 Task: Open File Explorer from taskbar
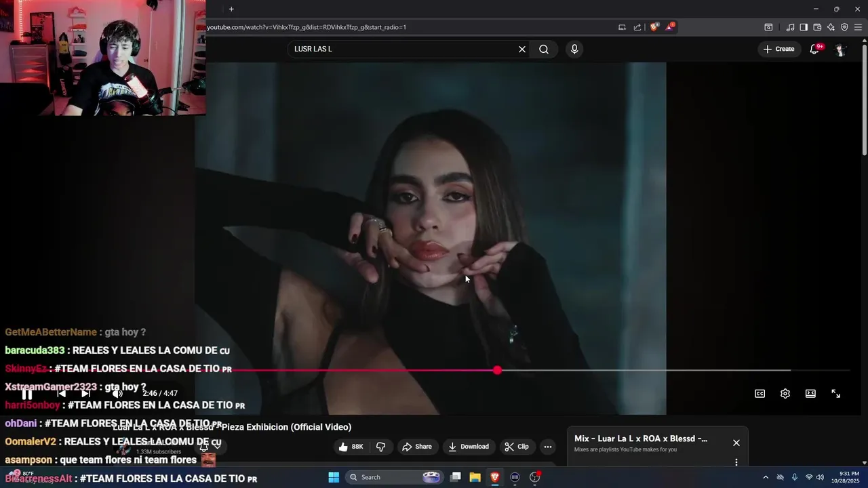(475, 477)
